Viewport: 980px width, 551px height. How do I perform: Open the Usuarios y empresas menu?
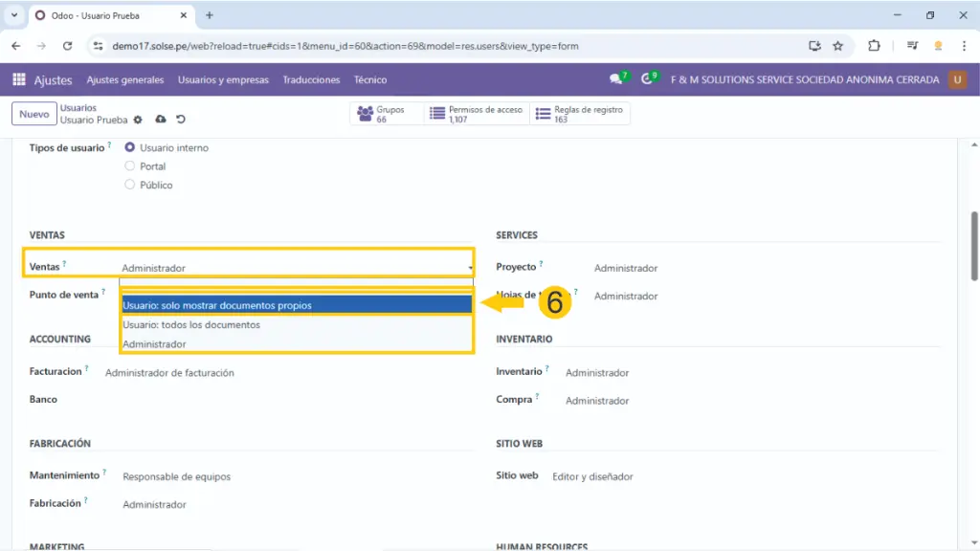(223, 79)
